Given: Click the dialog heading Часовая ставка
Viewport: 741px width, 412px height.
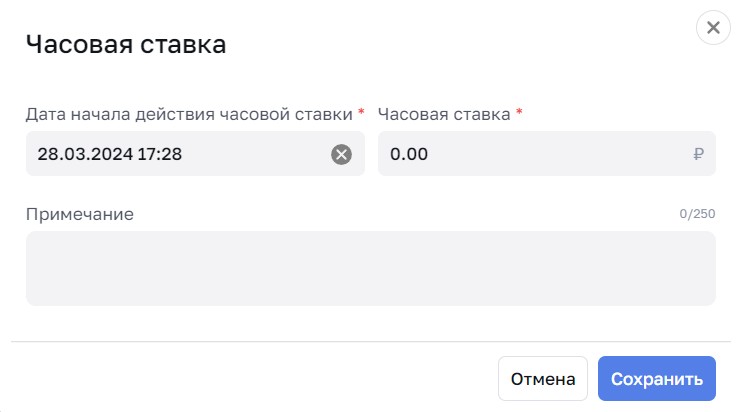Looking at the screenshot, I should [x=125, y=45].
